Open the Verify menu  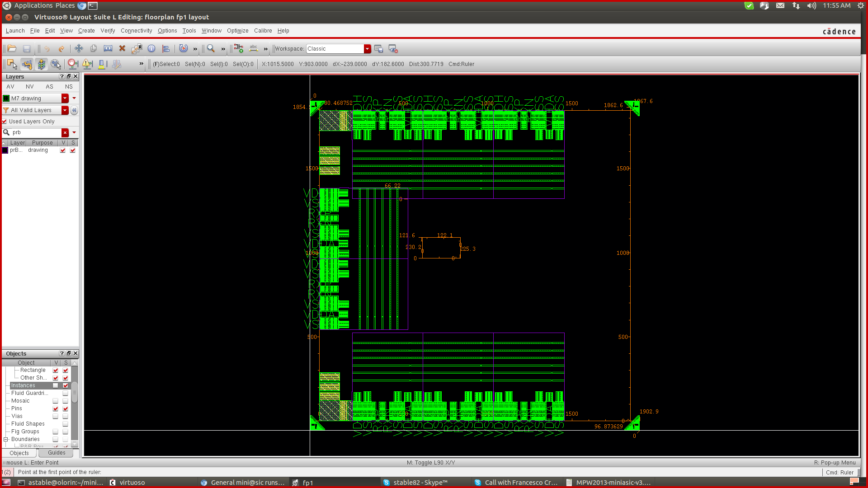[x=108, y=31]
